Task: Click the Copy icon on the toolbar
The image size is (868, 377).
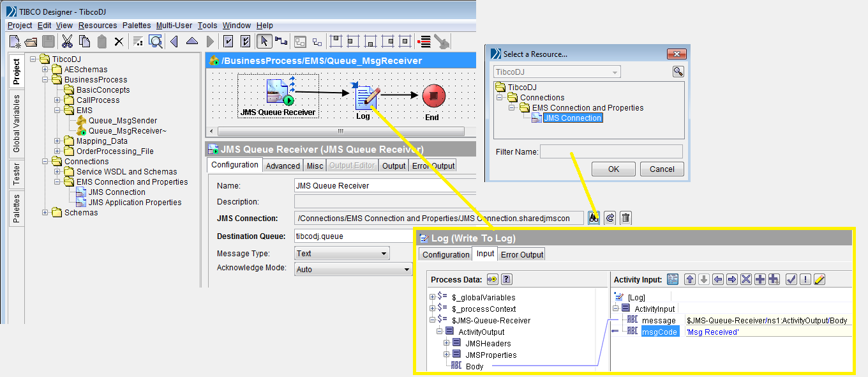Action: point(84,40)
